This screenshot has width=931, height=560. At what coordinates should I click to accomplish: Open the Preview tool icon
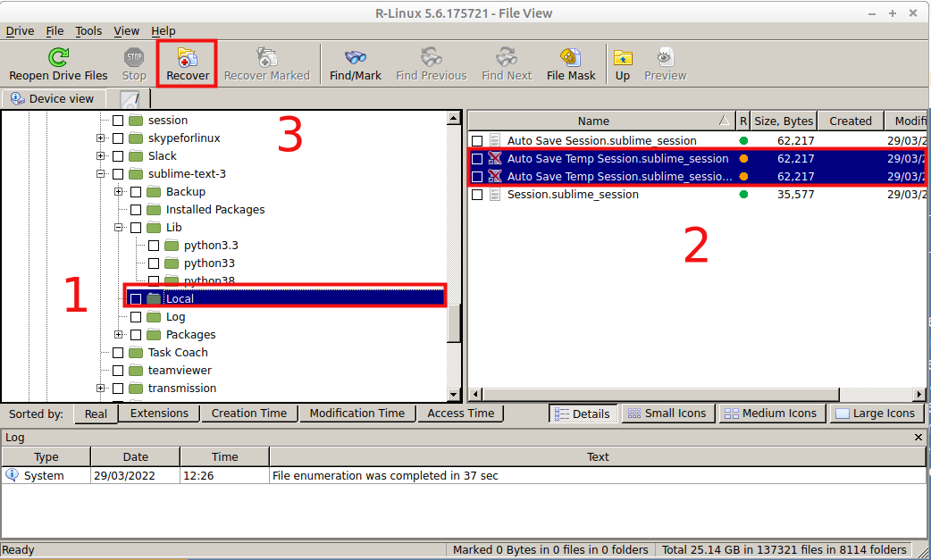665,63
